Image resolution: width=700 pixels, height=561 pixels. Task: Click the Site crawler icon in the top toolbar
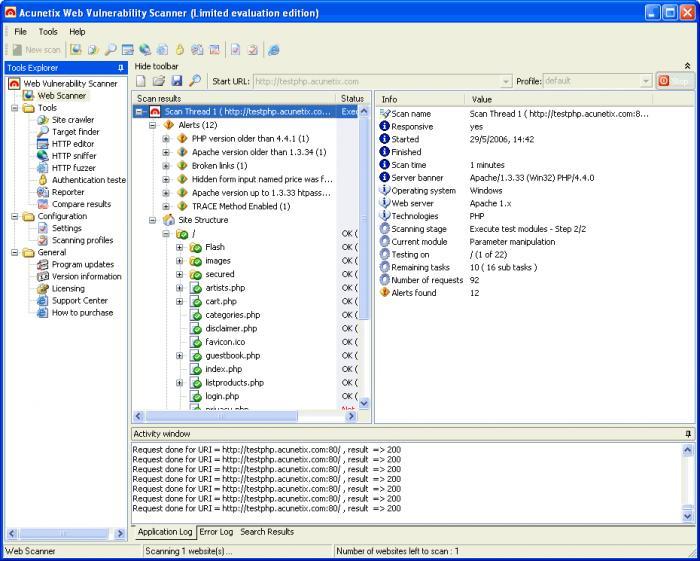[x=93, y=50]
